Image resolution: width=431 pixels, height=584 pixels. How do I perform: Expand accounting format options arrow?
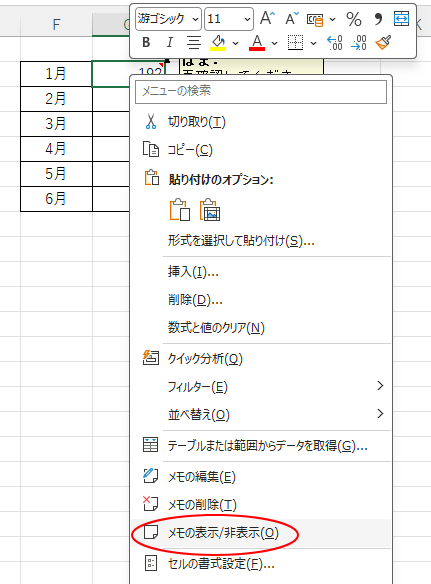(332, 19)
